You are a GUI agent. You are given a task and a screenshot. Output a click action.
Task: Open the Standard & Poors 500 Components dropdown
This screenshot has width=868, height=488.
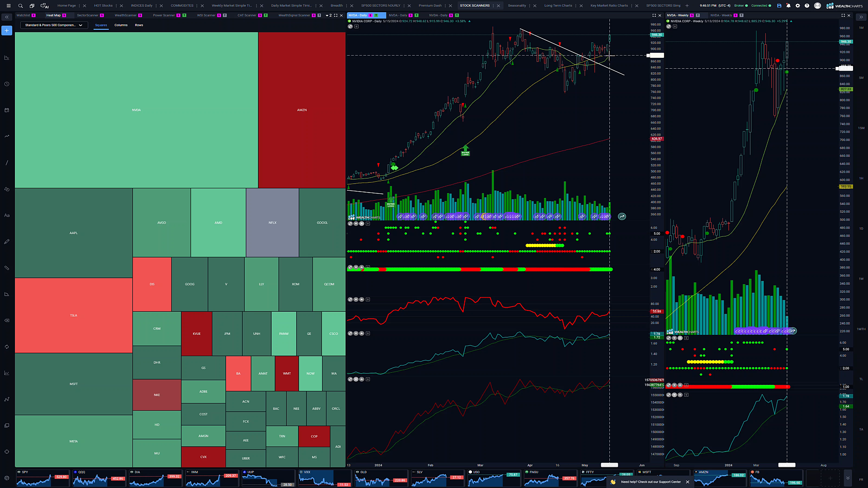click(x=54, y=25)
